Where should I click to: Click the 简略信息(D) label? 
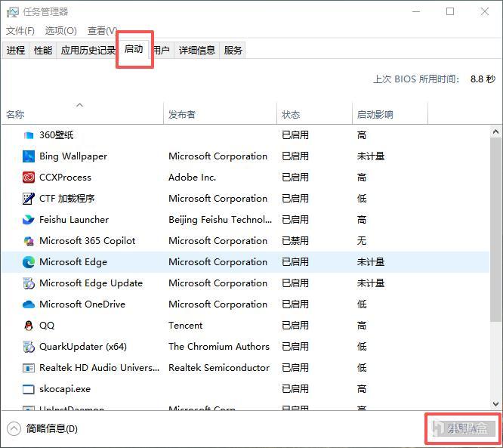tap(52, 429)
